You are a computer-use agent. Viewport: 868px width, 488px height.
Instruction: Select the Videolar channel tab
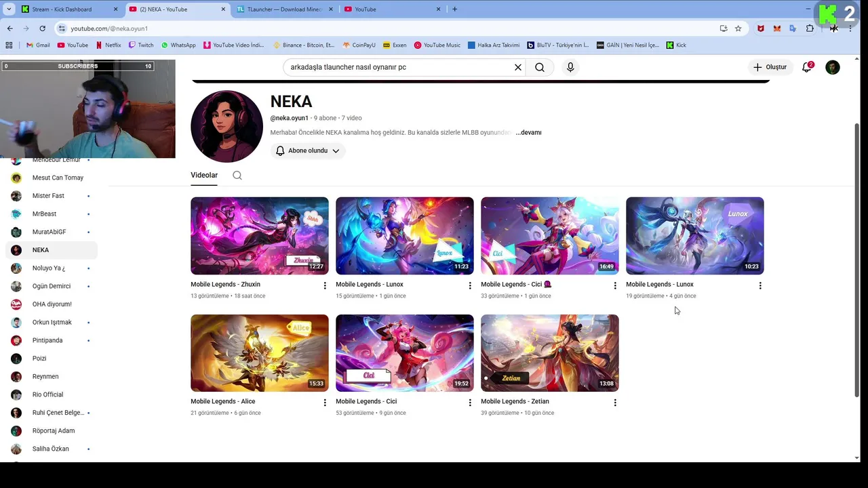204,176
